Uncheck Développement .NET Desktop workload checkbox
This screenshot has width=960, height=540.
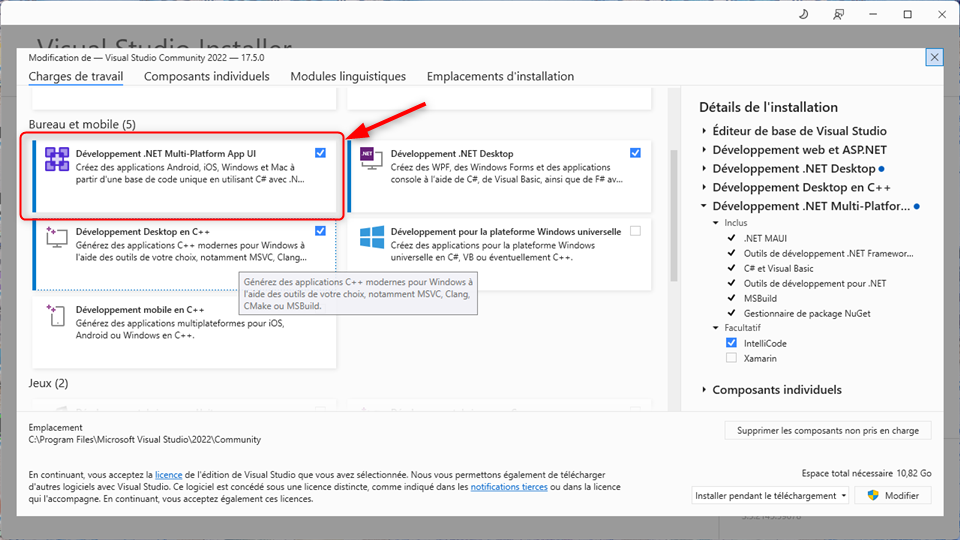click(636, 153)
